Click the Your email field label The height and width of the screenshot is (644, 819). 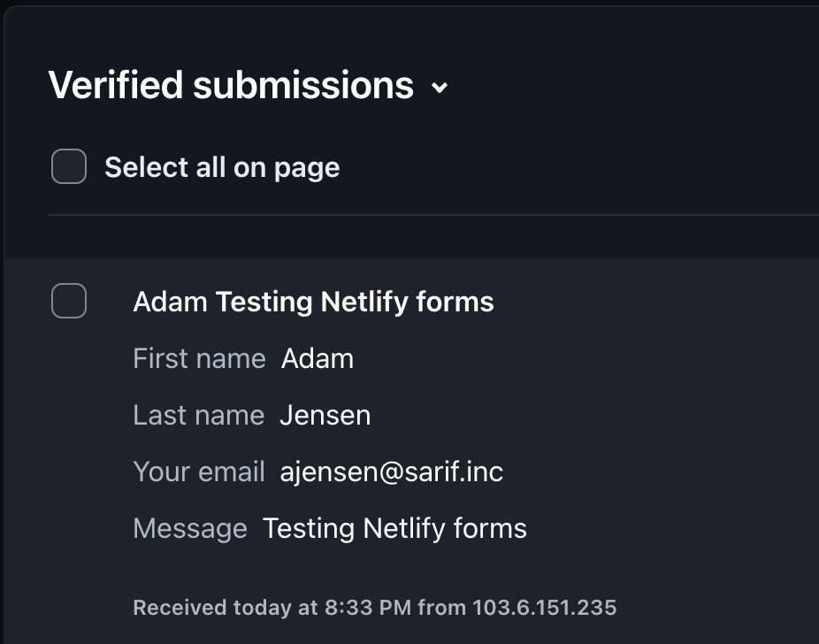coord(199,471)
